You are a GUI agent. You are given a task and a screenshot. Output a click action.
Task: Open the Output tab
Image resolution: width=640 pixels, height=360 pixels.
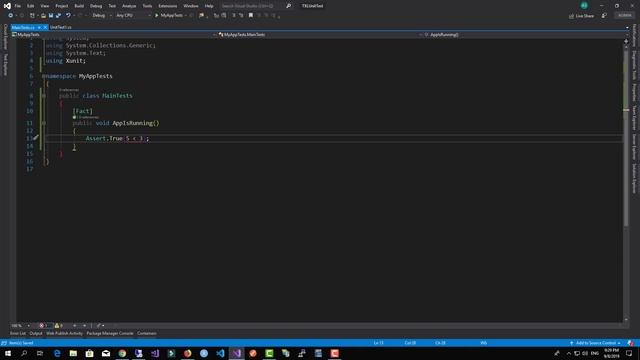pos(36,333)
